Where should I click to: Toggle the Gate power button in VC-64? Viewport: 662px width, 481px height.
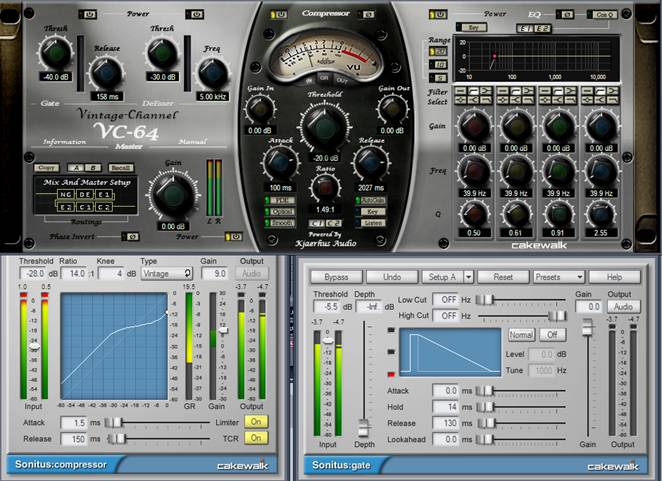88,15
